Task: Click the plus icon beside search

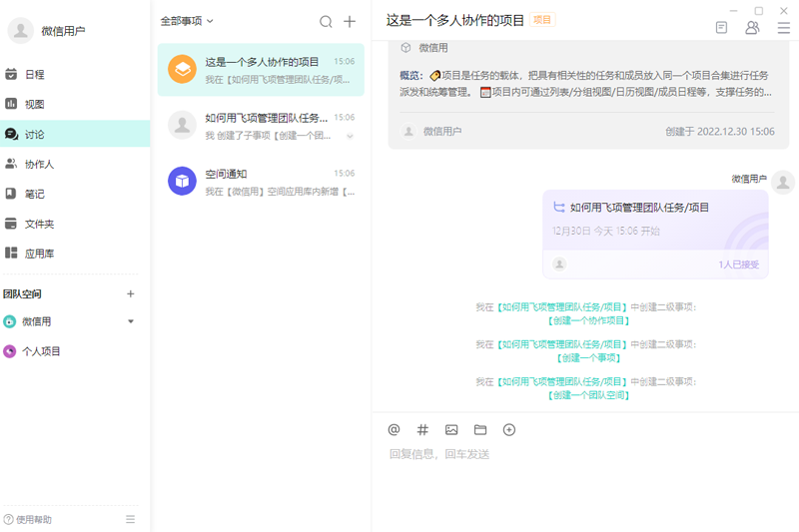Action: point(350,21)
